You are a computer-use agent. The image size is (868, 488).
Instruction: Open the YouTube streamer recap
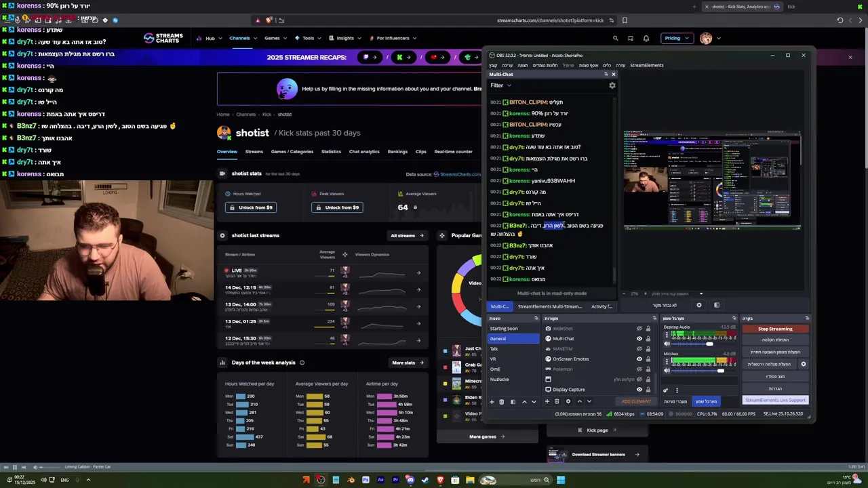coord(438,57)
